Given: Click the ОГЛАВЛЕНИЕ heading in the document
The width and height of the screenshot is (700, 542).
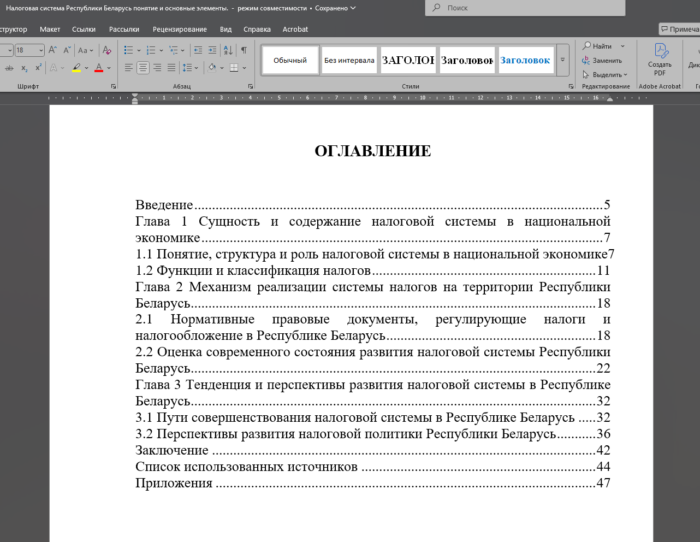Looking at the screenshot, I should [373, 151].
